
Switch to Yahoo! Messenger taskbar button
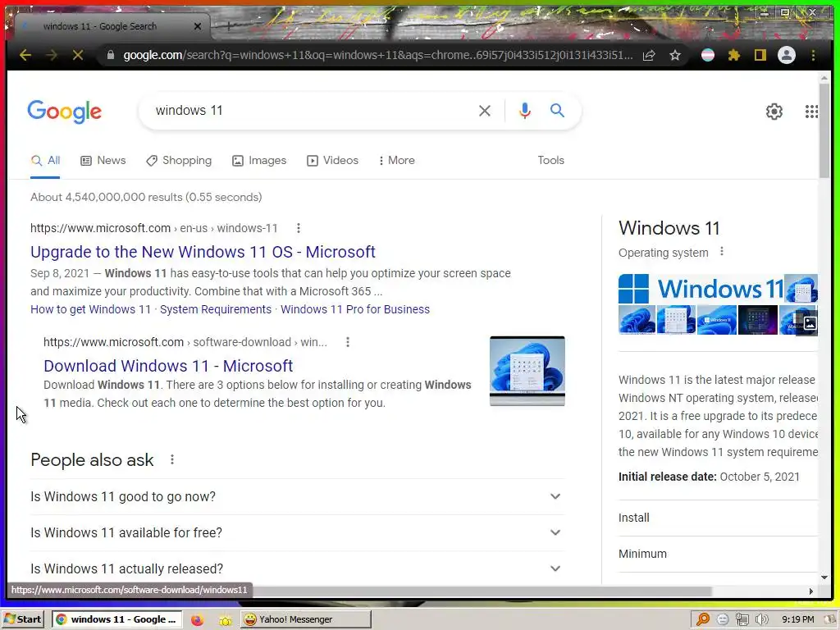pyautogui.click(x=305, y=619)
